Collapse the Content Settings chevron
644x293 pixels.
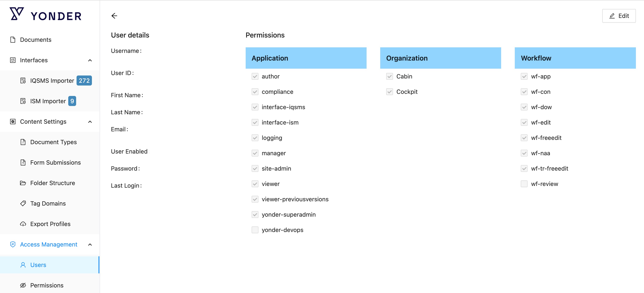[90, 122]
